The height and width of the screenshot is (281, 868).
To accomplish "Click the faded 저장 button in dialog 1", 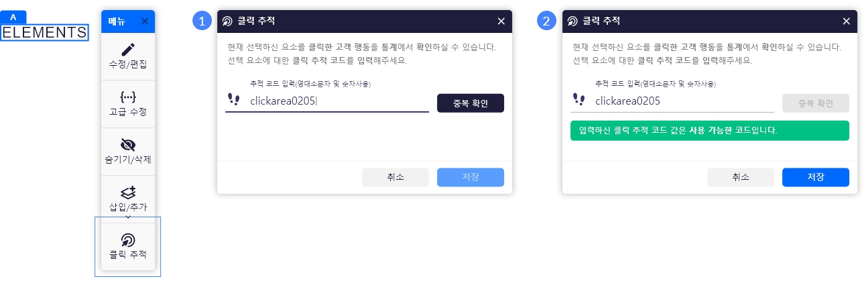I will tap(470, 177).
